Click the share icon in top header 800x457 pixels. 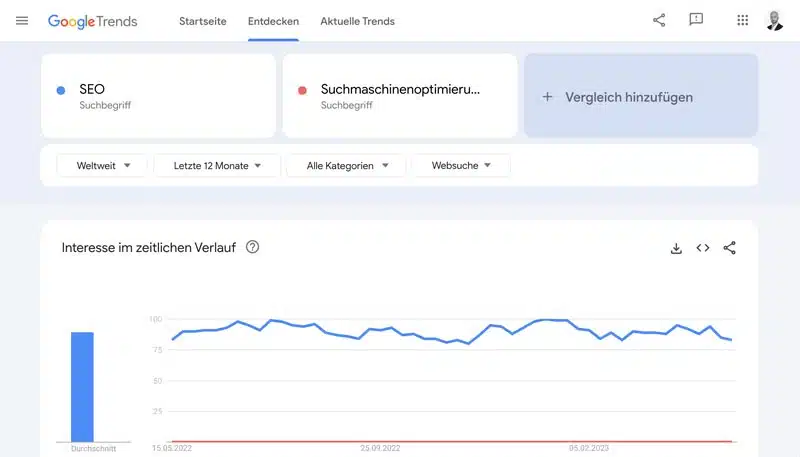pos(659,20)
